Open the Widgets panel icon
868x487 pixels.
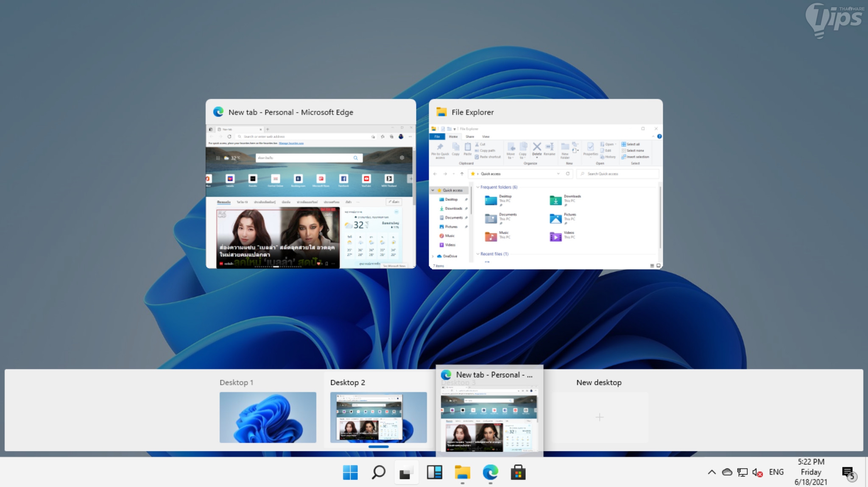[434, 472]
